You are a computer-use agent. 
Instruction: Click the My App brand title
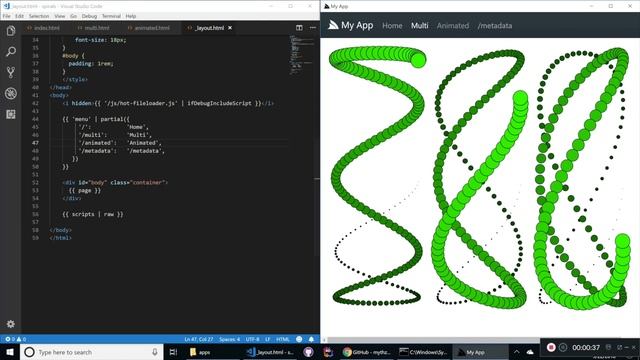click(x=357, y=25)
